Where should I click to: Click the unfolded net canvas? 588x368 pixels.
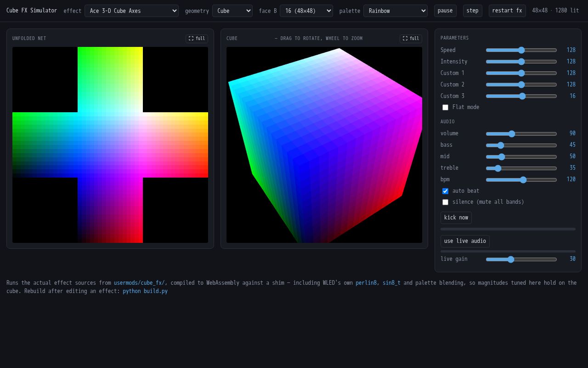click(x=110, y=145)
